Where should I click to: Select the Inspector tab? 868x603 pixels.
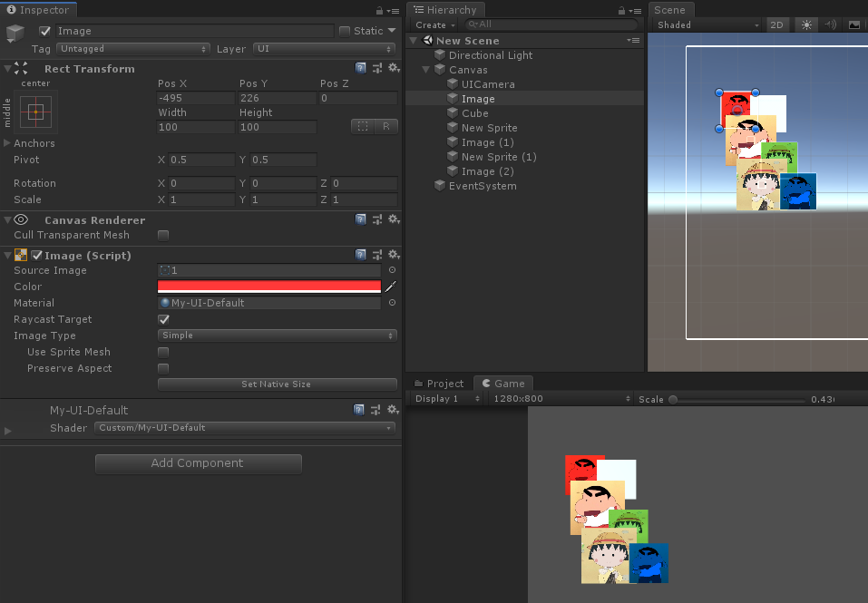[x=38, y=10]
